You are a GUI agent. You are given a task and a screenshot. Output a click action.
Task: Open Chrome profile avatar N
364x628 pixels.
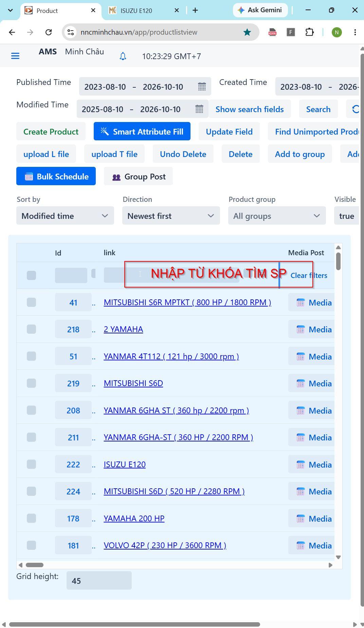pos(336,32)
